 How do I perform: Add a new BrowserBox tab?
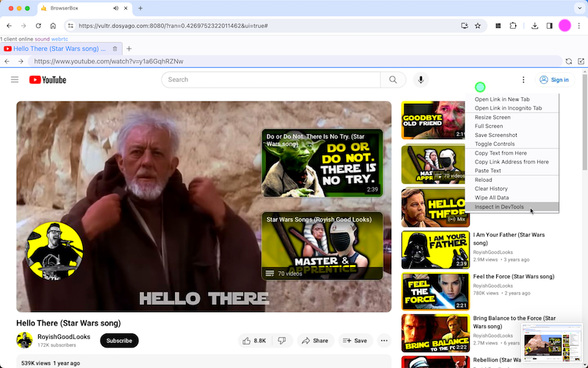pos(129,49)
